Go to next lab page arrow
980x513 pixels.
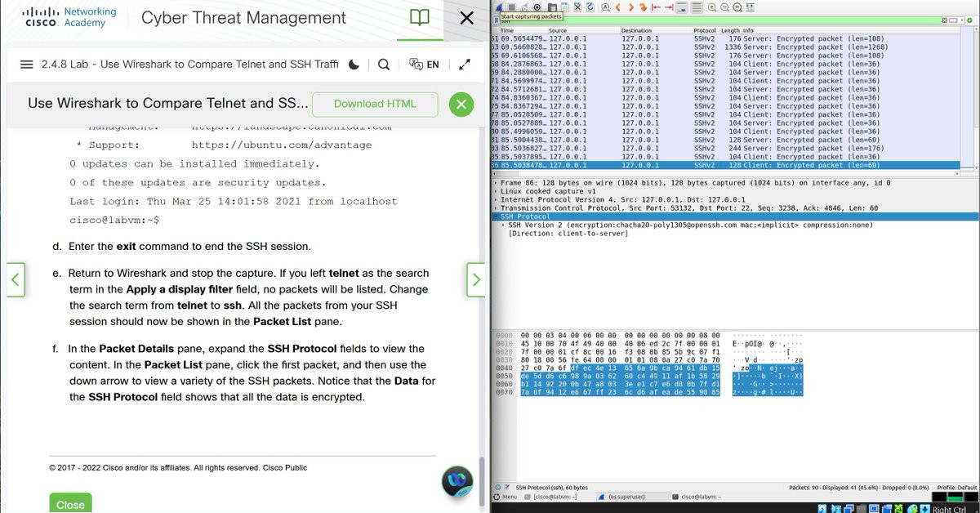[x=476, y=279]
